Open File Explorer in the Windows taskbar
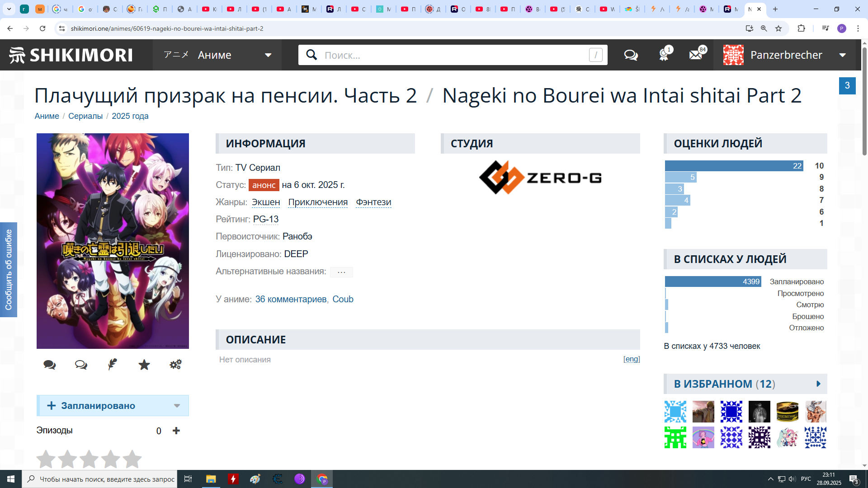The width and height of the screenshot is (868, 488). point(211,479)
